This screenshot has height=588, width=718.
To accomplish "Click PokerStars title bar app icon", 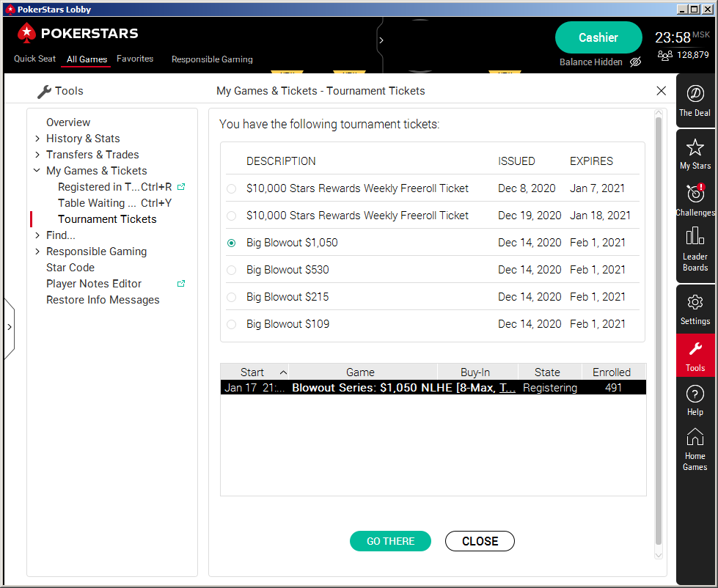I will (10, 9).
